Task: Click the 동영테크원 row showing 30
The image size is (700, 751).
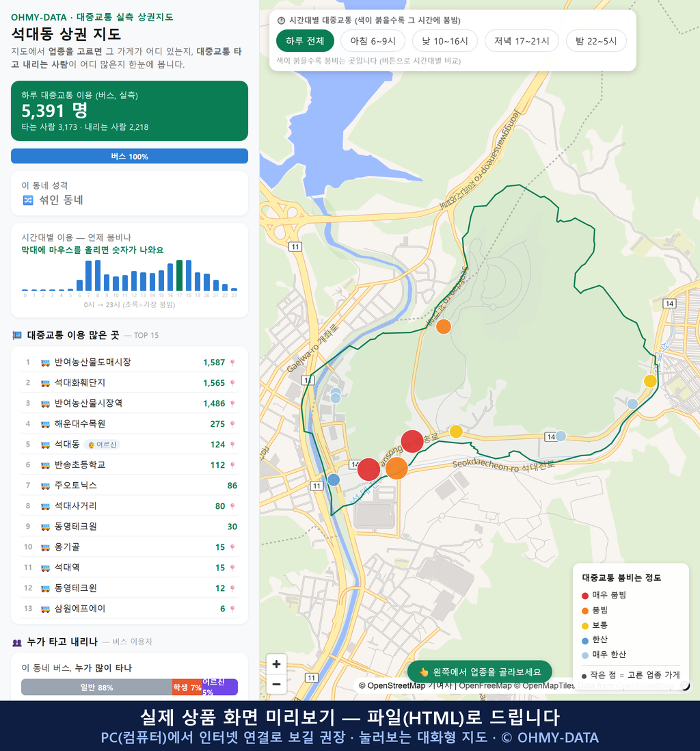Action: click(129, 527)
